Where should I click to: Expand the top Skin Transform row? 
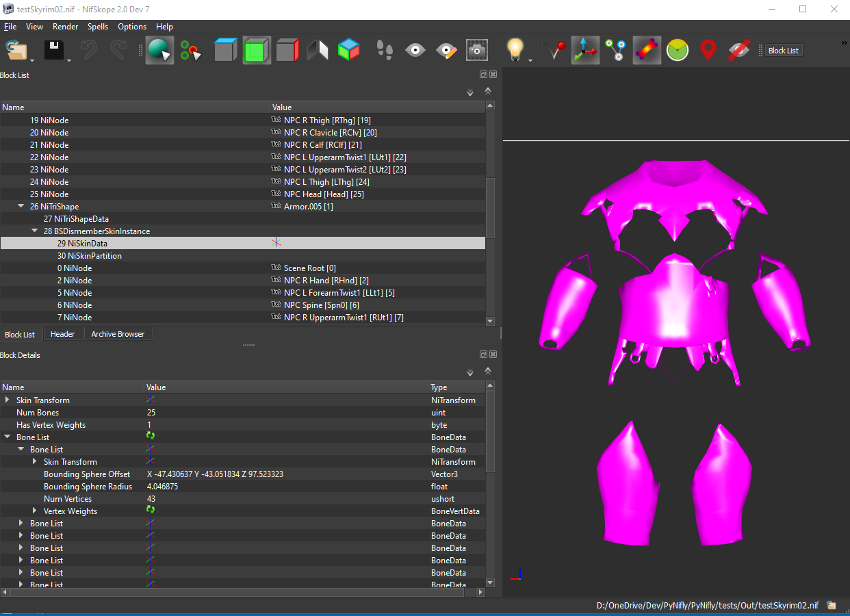7,400
